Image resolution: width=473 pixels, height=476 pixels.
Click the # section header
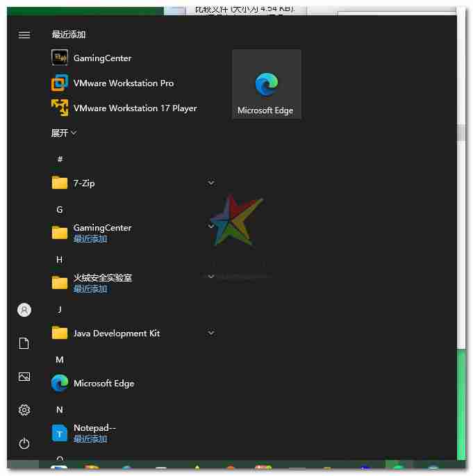tap(60, 158)
